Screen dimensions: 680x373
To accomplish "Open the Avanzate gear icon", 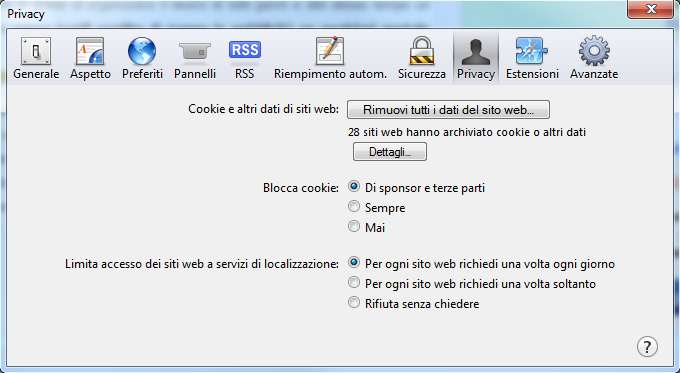I will [x=594, y=51].
